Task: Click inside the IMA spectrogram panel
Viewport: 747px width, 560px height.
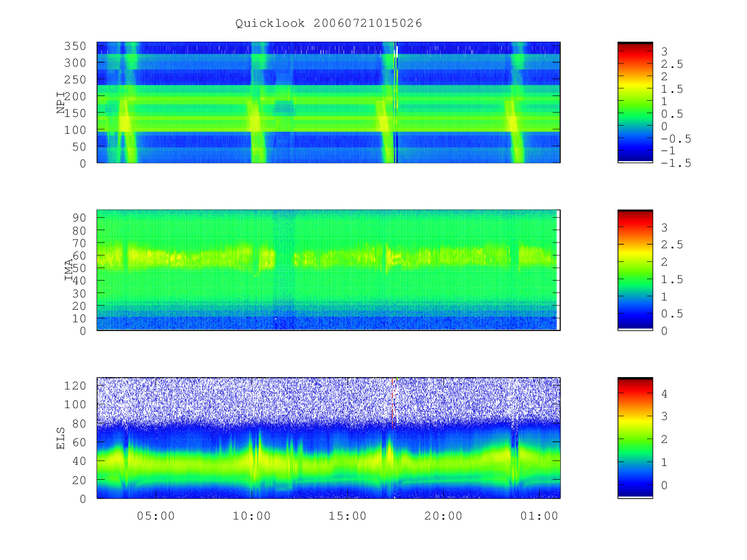Action: coord(328,270)
